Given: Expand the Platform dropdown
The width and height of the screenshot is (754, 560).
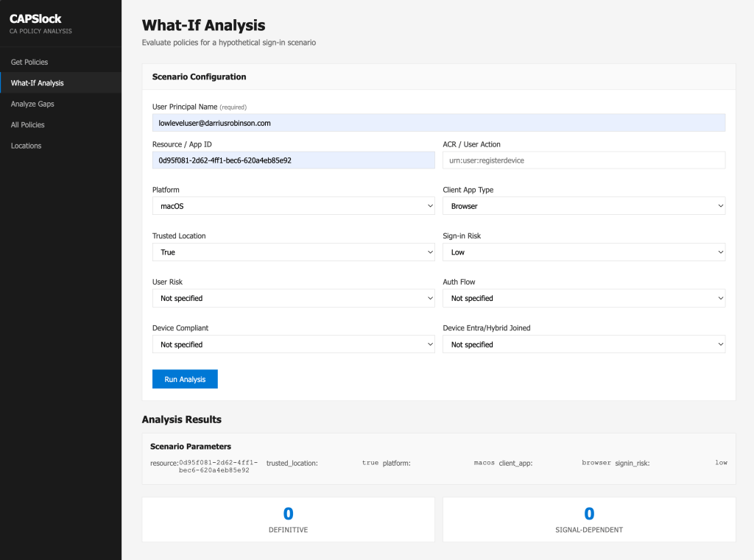Looking at the screenshot, I should [293, 206].
